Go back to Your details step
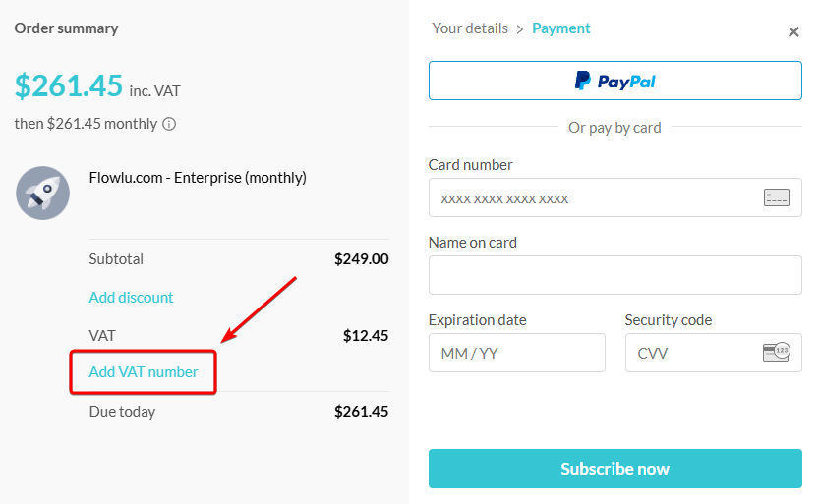This screenshot has width=819, height=504. click(x=470, y=28)
